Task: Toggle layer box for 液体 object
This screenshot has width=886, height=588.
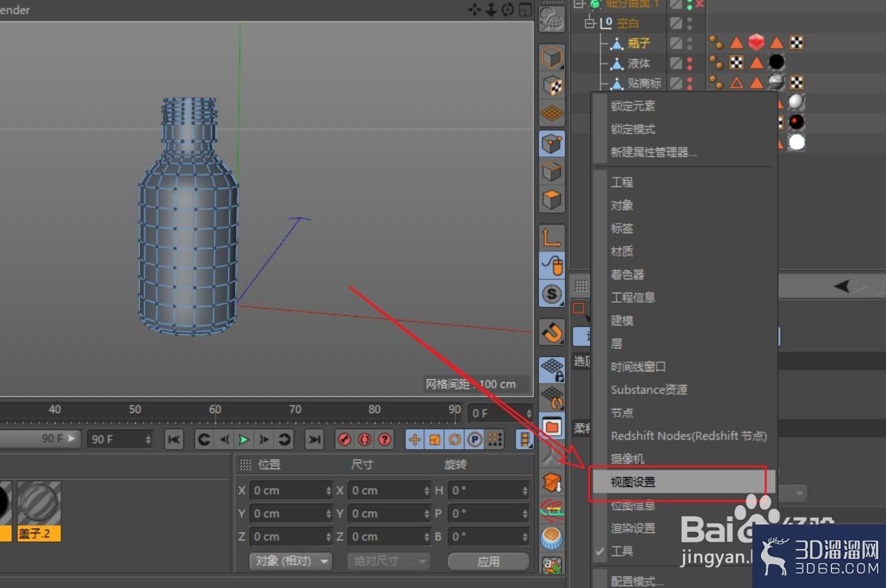Action: [x=676, y=63]
